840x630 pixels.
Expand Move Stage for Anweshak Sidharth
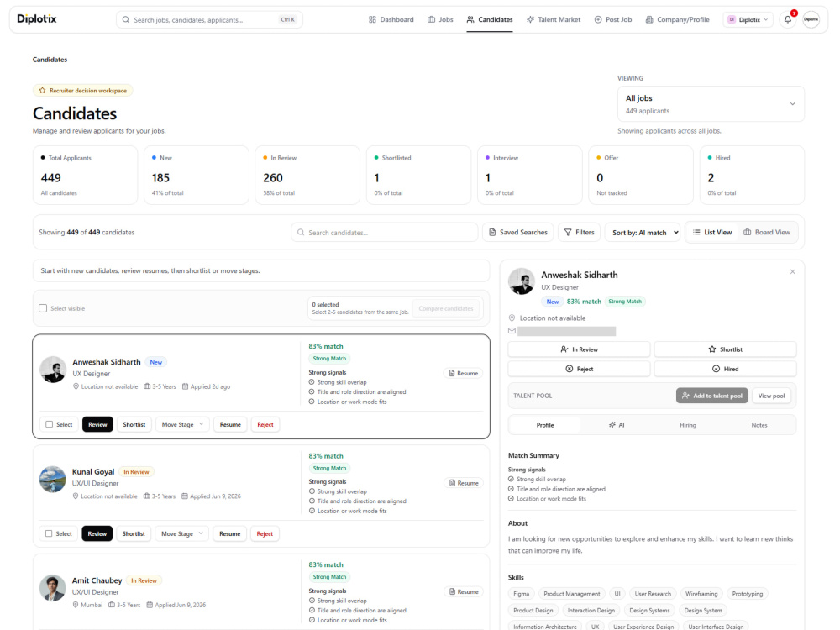[x=182, y=424]
